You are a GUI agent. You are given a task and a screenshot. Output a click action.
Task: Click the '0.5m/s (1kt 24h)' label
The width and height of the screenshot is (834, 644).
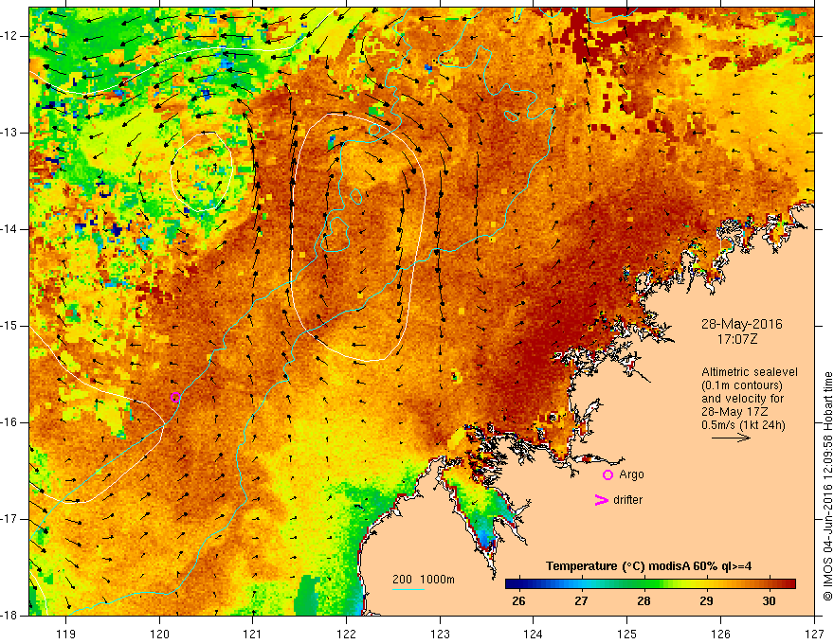coord(743,425)
